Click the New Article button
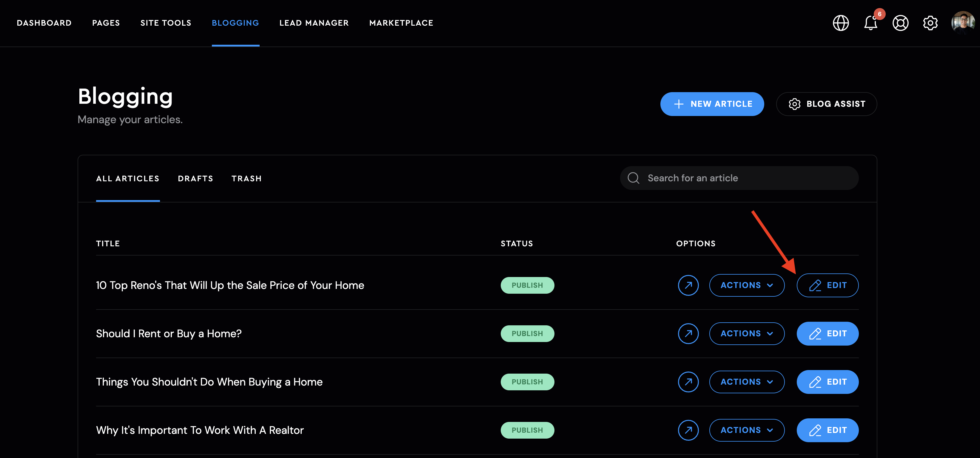The width and height of the screenshot is (980, 458). [x=712, y=104]
